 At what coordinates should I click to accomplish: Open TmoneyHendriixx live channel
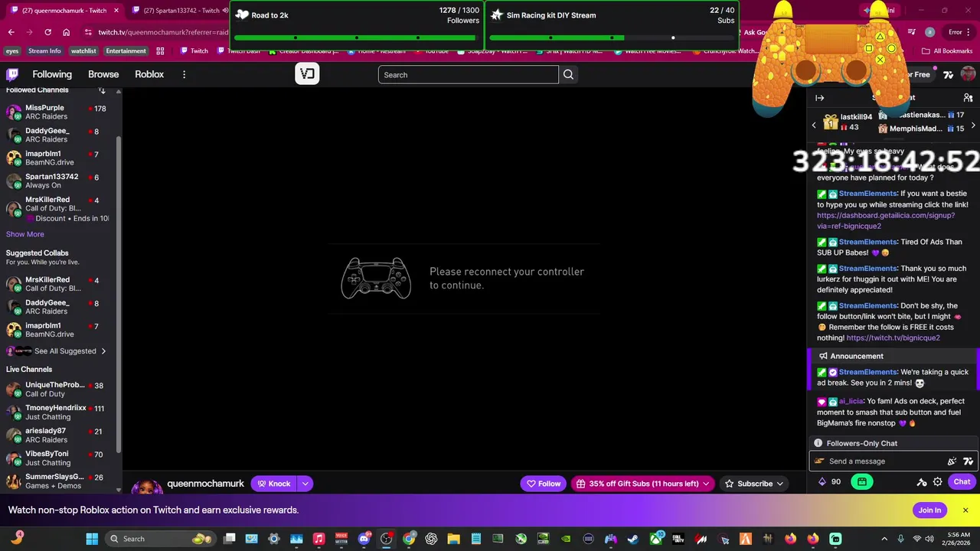tap(57, 412)
